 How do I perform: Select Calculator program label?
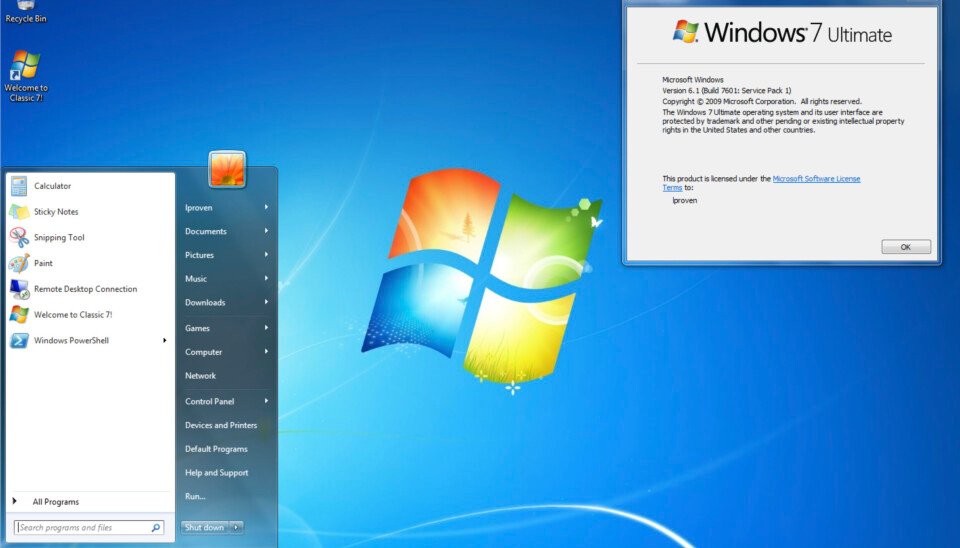pyautogui.click(x=53, y=186)
